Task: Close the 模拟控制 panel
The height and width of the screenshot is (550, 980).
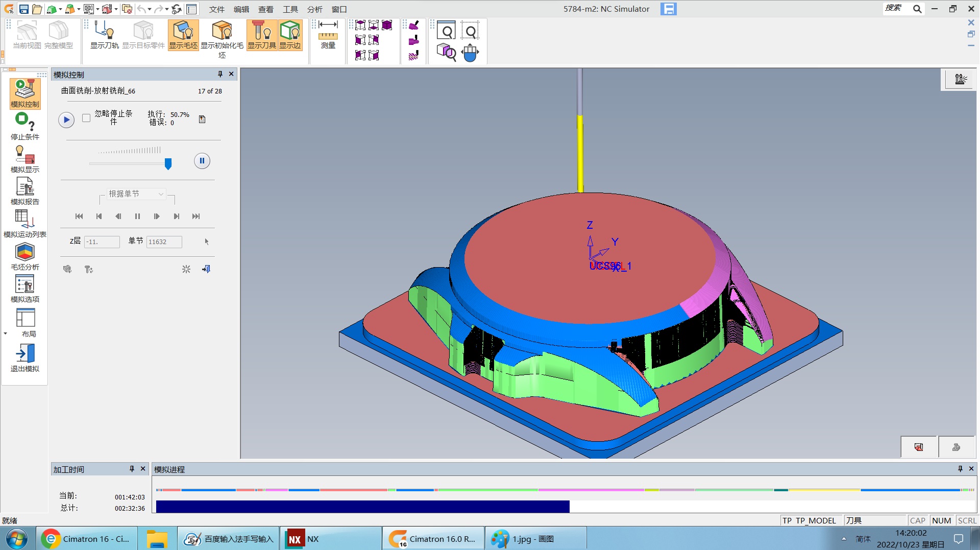Action: (x=231, y=74)
